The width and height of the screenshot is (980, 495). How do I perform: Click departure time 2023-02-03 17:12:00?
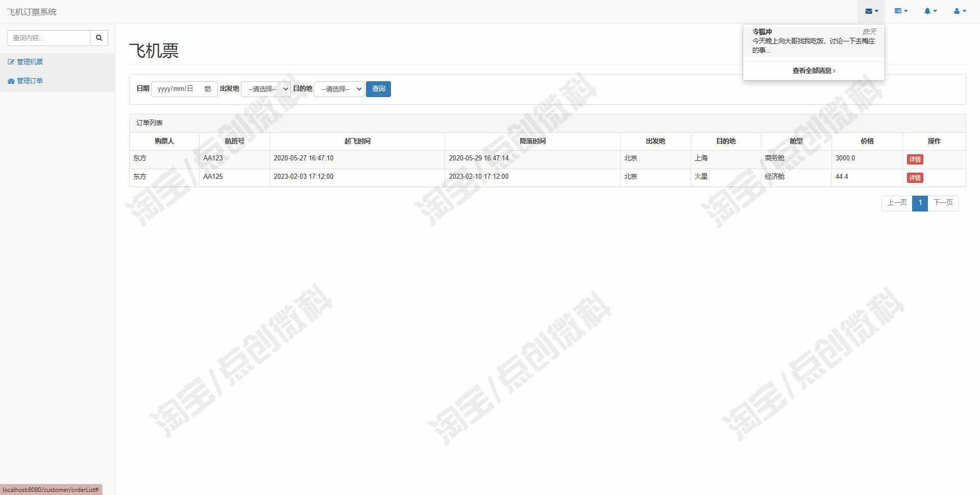(357, 177)
